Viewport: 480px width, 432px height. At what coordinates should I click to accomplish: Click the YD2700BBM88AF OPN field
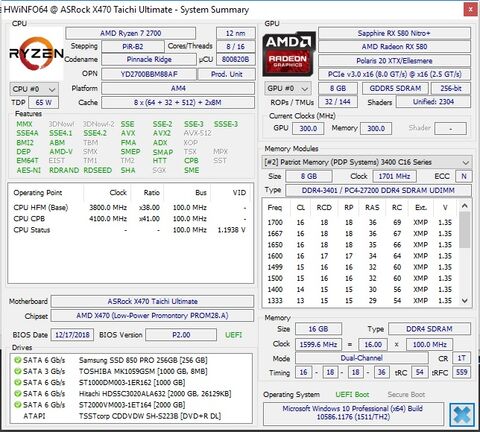point(149,74)
